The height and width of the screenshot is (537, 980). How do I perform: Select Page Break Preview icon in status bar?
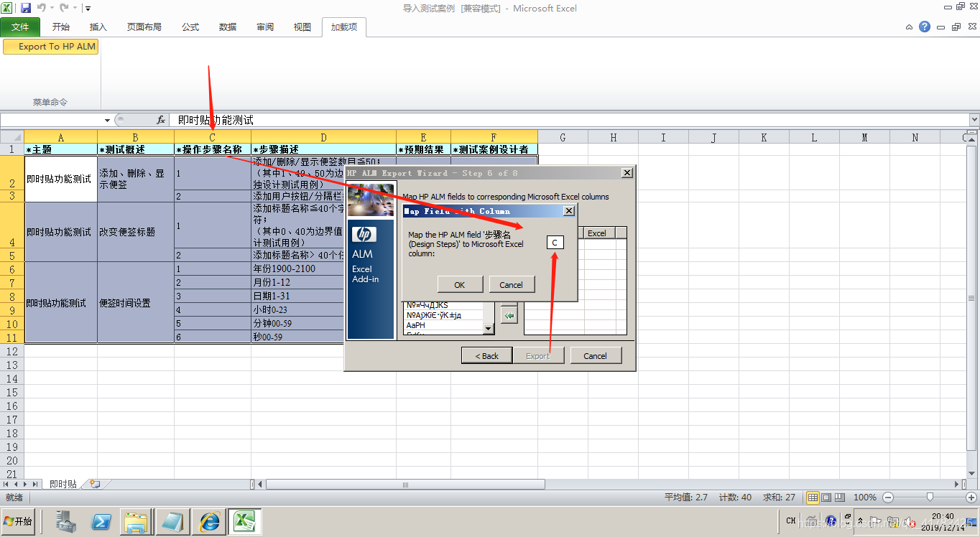click(x=839, y=498)
